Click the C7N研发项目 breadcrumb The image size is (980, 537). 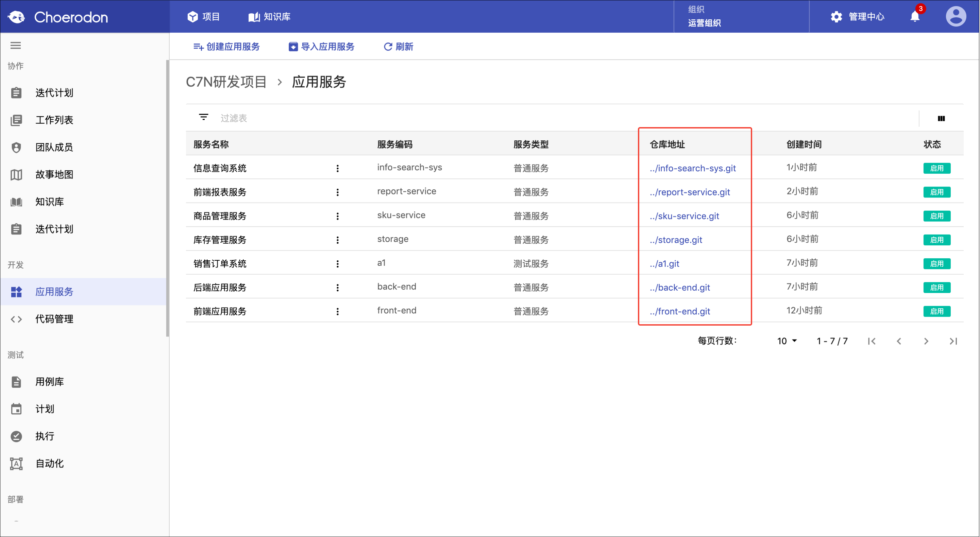pos(226,82)
